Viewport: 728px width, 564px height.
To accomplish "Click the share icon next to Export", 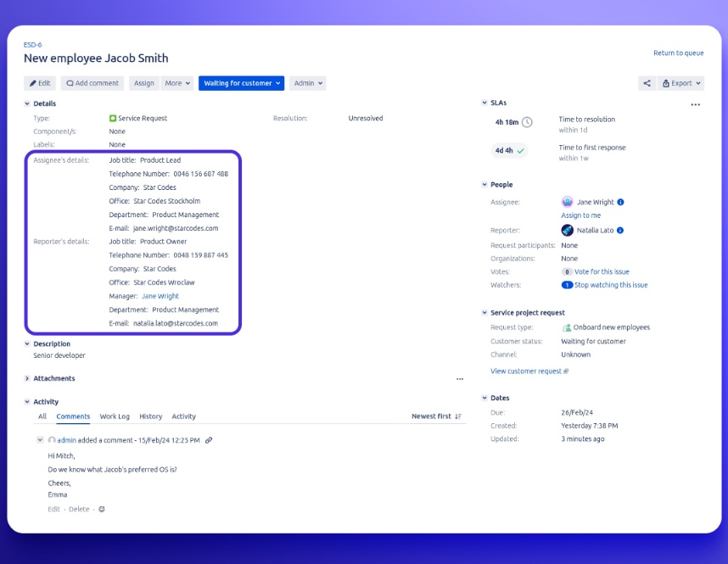I will (x=647, y=83).
